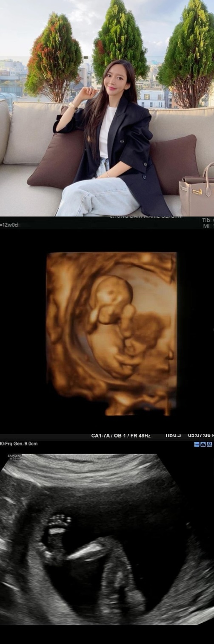Open the grayscale 2D ultrasound image
214x644 pixels.
coord(107,539)
